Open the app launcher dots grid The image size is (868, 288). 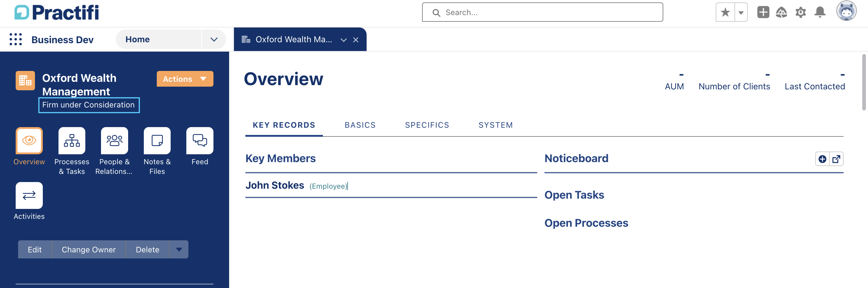tap(15, 40)
